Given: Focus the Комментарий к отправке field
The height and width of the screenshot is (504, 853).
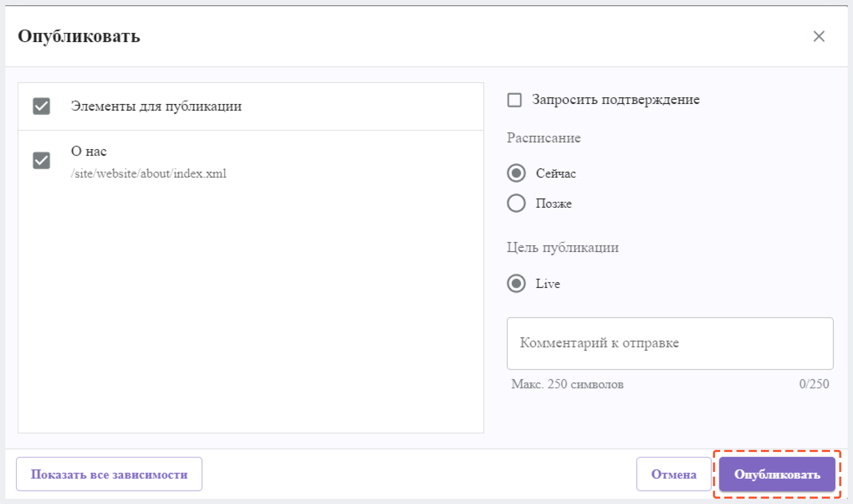Looking at the screenshot, I should (670, 343).
